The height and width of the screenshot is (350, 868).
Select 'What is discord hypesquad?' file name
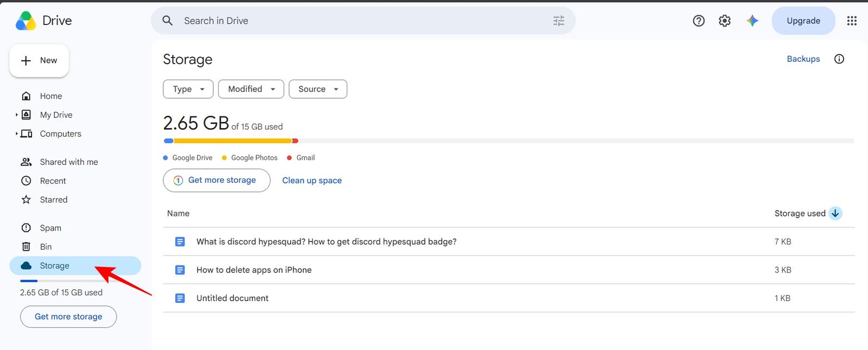[327, 241]
